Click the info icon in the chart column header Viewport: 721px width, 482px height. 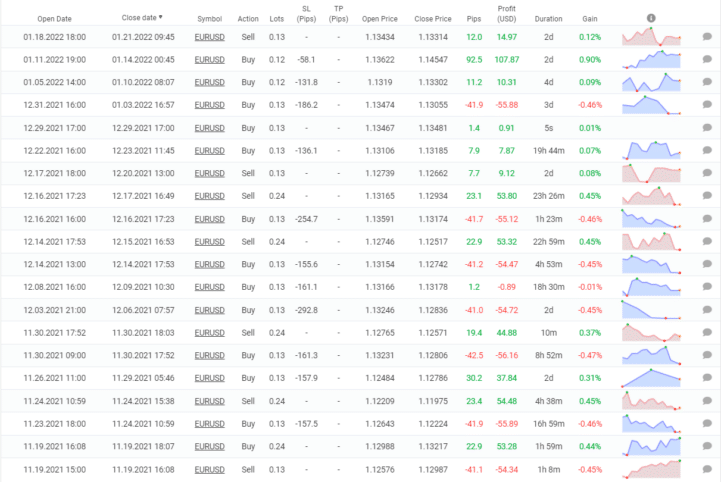(x=651, y=18)
